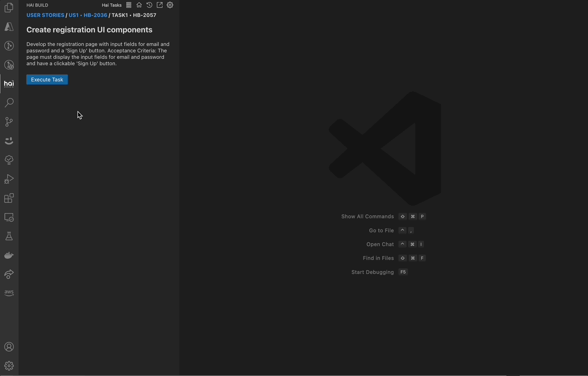Click the Execute Task button
The height and width of the screenshot is (376, 588).
point(47,79)
